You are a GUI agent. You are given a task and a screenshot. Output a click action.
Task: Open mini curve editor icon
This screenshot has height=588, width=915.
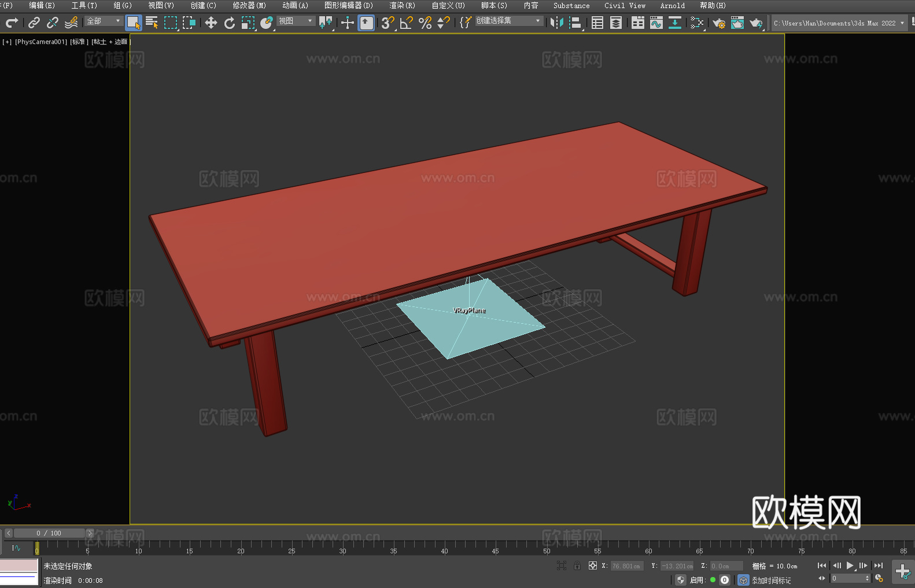[x=16, y=548]
